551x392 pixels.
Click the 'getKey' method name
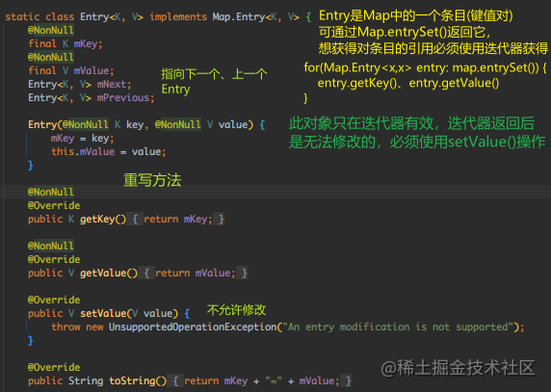click(x=97, y=220)
